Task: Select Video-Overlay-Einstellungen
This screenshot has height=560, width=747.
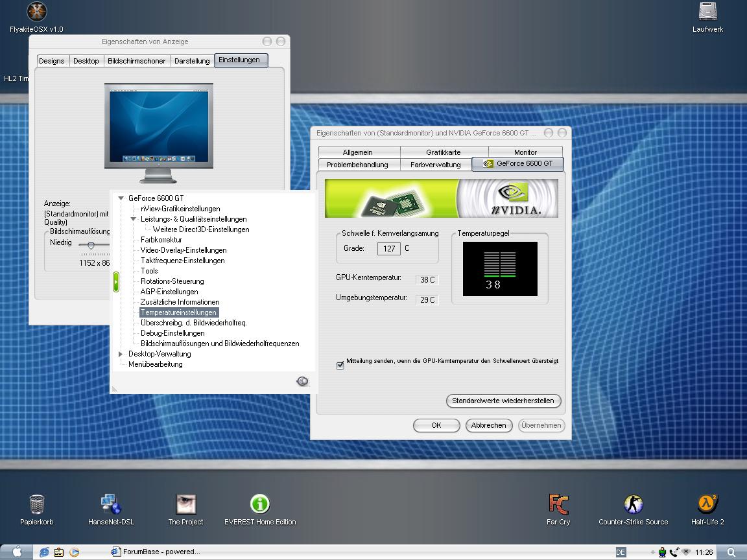Action: click(184, 250)
